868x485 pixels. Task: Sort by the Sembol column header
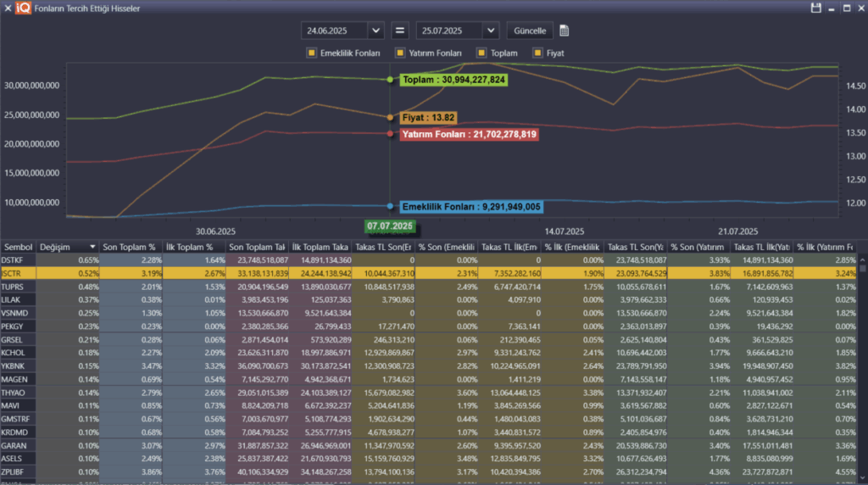point(19,247)
